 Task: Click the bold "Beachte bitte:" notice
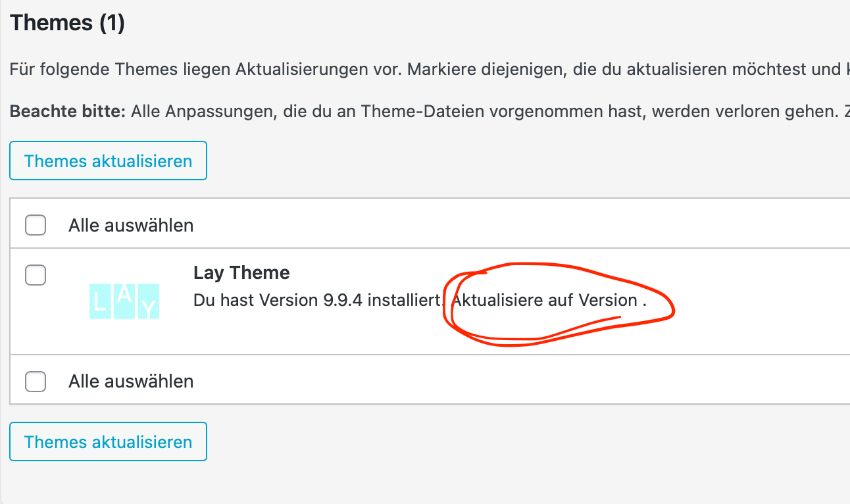(67, 111)
